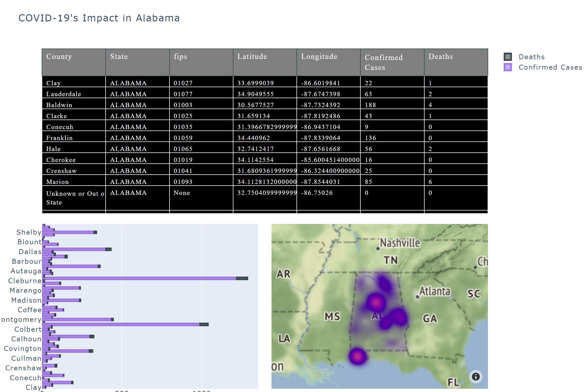Click fips value 01077

pyautogui.click(x=183, y=94)
